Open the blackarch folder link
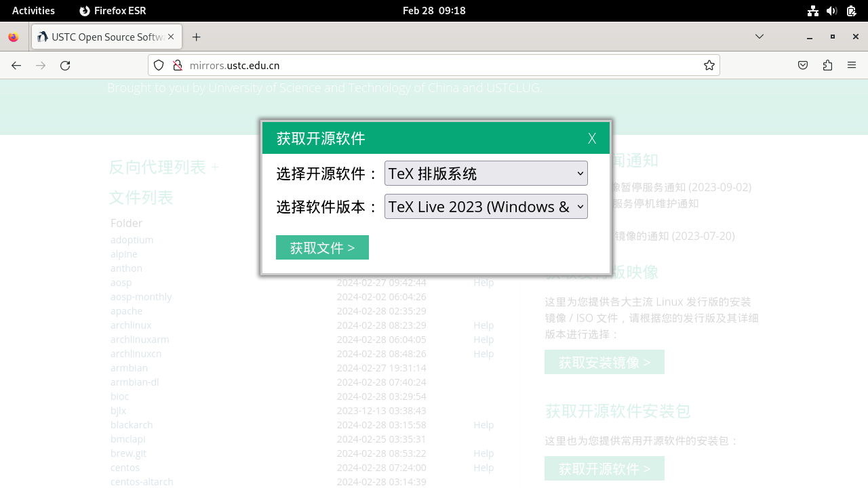This screenshot has height=488, width=868. coord(132,425)
